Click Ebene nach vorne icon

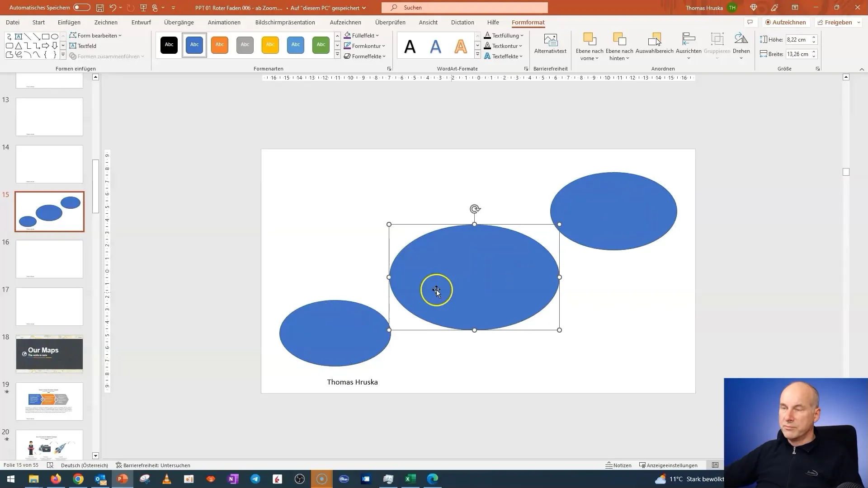590,40
